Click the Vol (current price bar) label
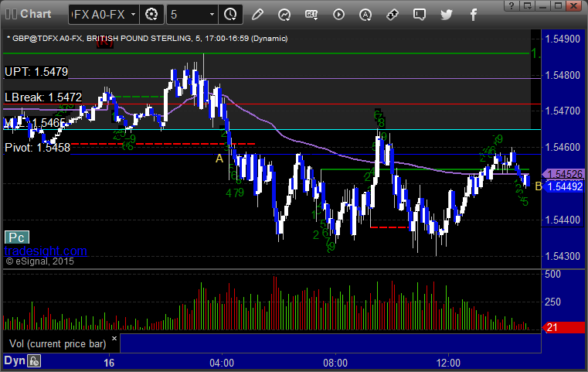Image resolution: width=588 pixels, height=372 pixels. (x=57, y=343)
